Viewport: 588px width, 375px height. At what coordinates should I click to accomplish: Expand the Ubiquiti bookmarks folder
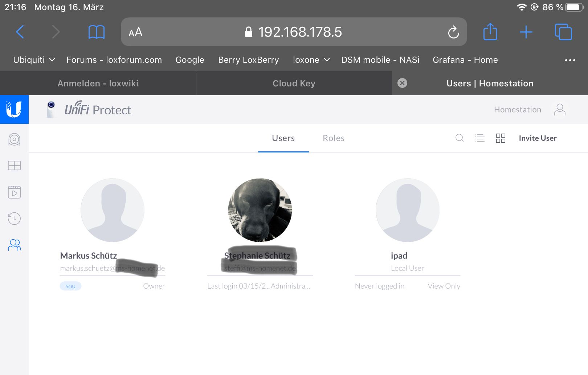click(x=34, y=60)
